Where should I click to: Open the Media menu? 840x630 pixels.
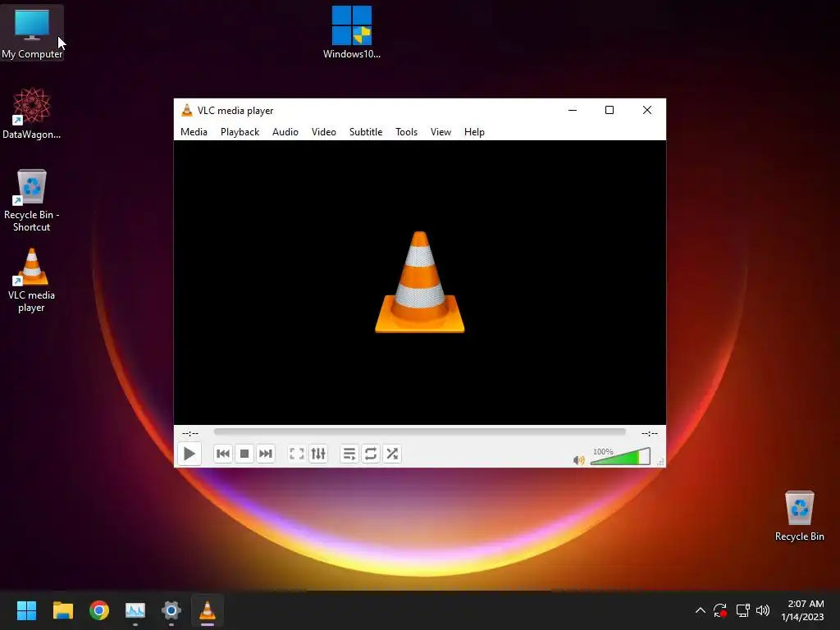pyautogui.click(x=194, y=132)
